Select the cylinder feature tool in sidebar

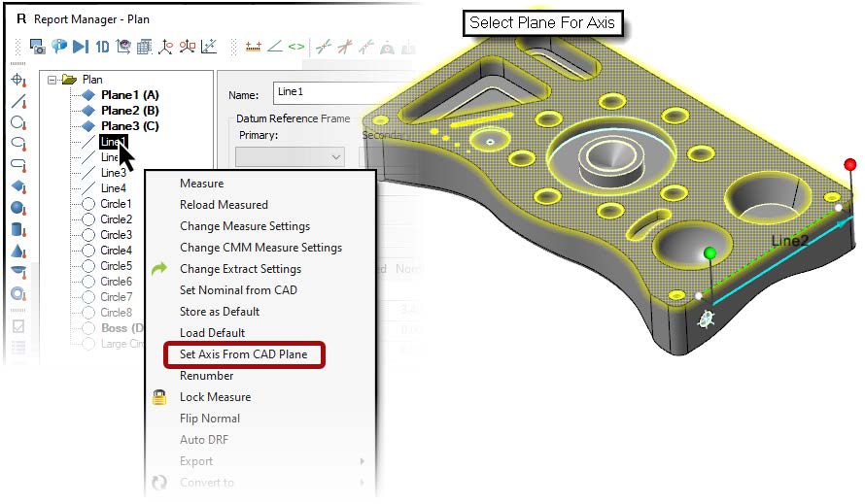18,229
